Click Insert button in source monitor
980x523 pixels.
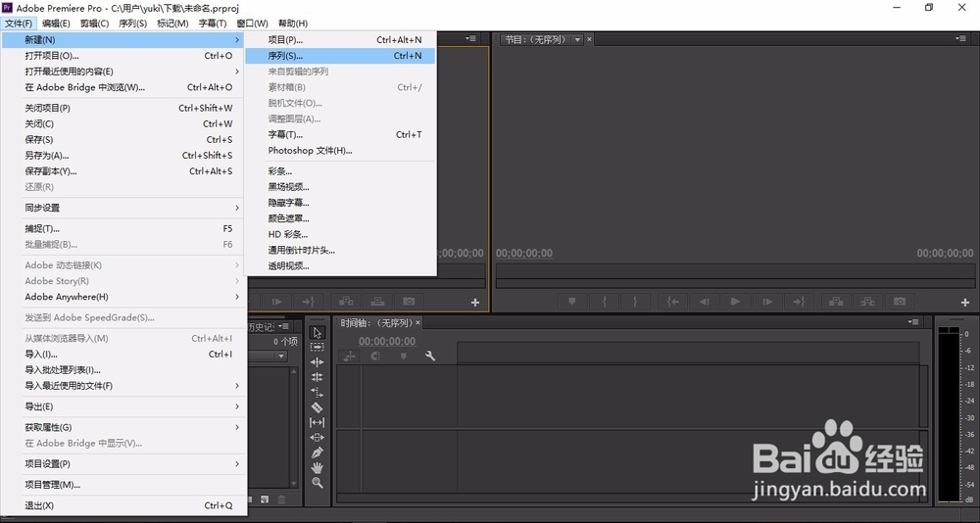pos(346,302)
